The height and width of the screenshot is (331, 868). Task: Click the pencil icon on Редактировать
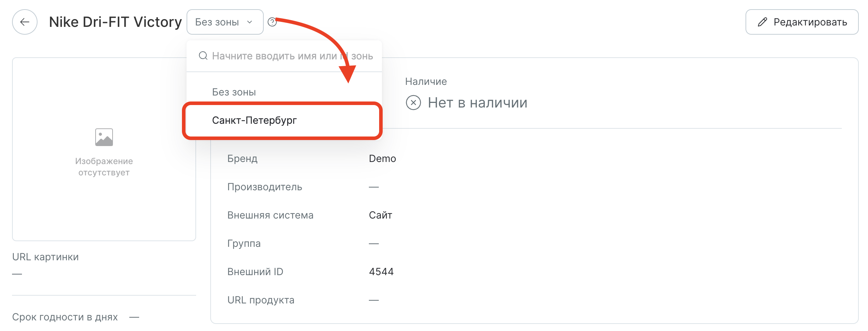763,22
